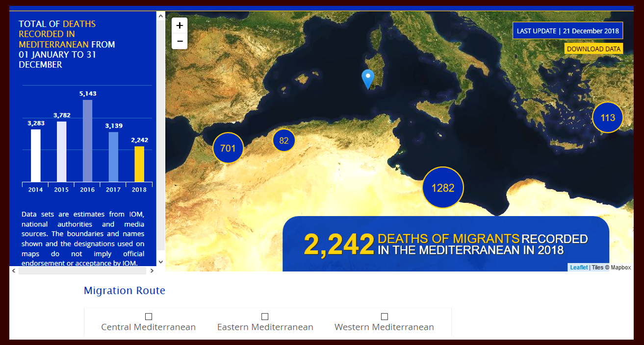Select the 701 deaths cluster marker
Image resolution: width=644 pixels, height=345 pixels.
click(x=228, y=148)
